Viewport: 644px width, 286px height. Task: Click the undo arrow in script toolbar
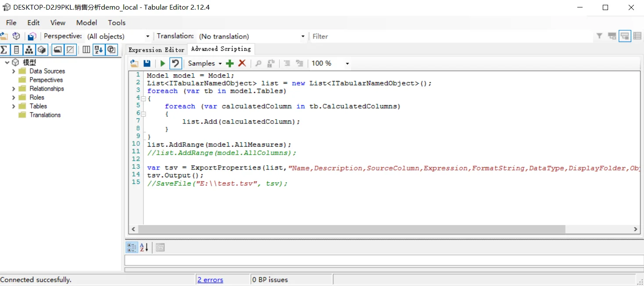[x=175, y=64]
